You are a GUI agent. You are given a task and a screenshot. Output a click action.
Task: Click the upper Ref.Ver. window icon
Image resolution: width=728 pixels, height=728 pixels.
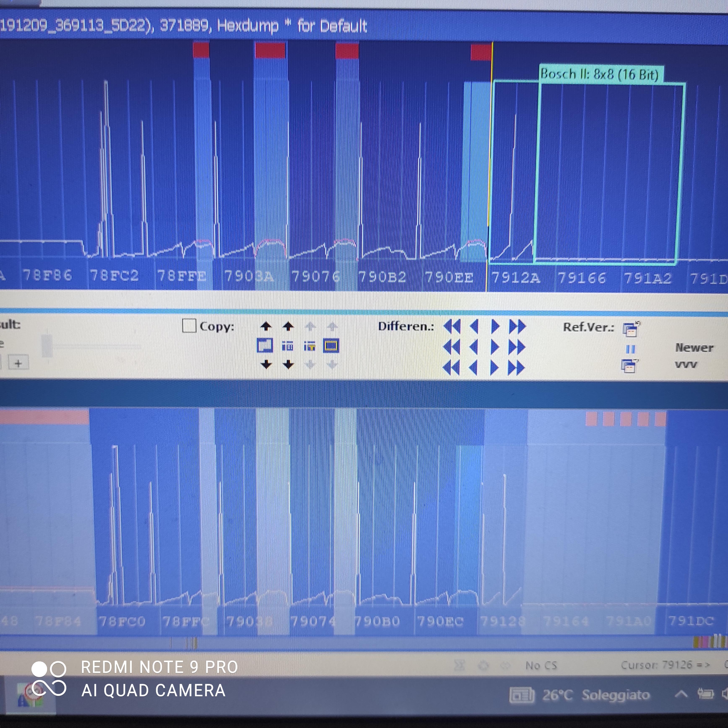[631, 329]
